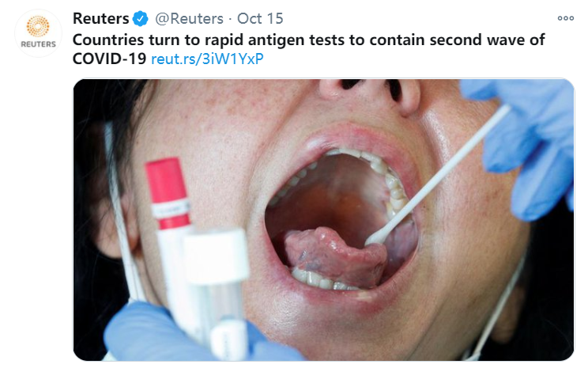Click the REUTERS wordmark under the avatar
This screenshot has width=588, height=368.
click(x=38, y=44)
